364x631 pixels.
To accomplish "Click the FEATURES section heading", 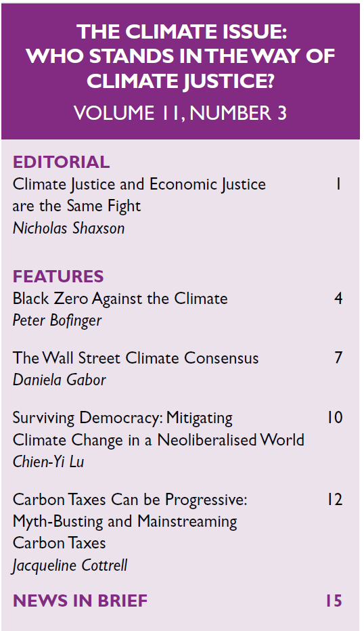I will point(58,276).
